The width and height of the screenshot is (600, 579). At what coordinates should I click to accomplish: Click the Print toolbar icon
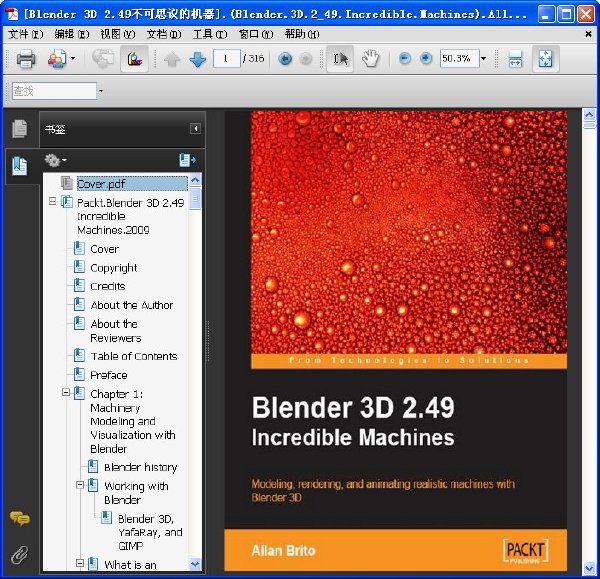pyautogui.click(x=26, y=59)
